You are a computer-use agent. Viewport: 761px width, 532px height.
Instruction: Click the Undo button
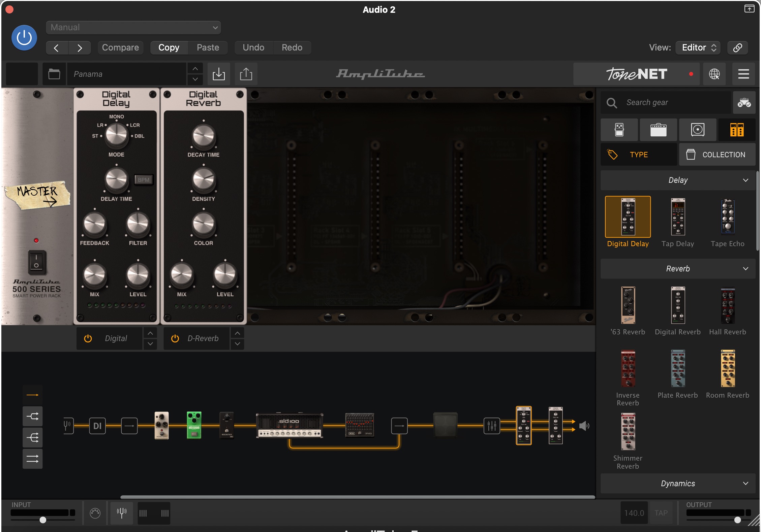[253, 47]
